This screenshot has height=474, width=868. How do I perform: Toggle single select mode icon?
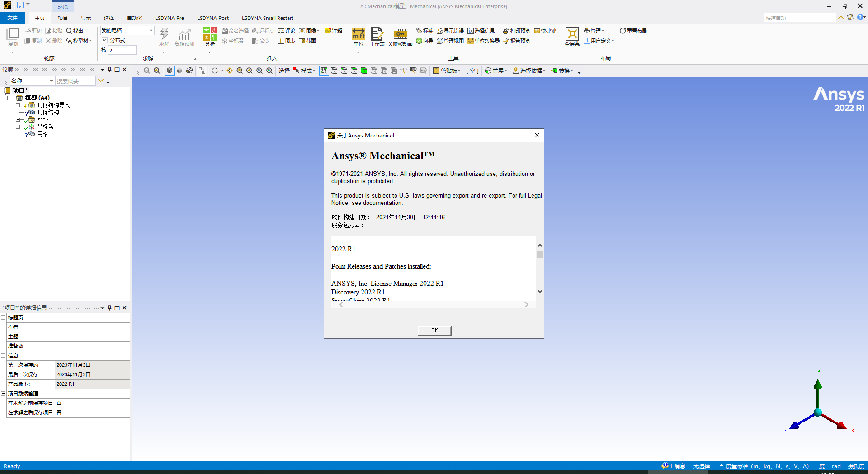[x=324, y=71]
